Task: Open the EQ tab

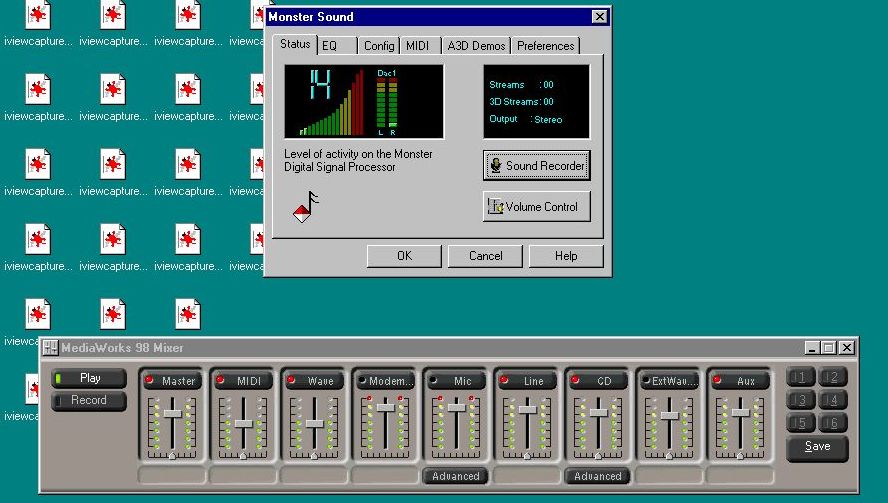Action: click(x=337, y=46)
